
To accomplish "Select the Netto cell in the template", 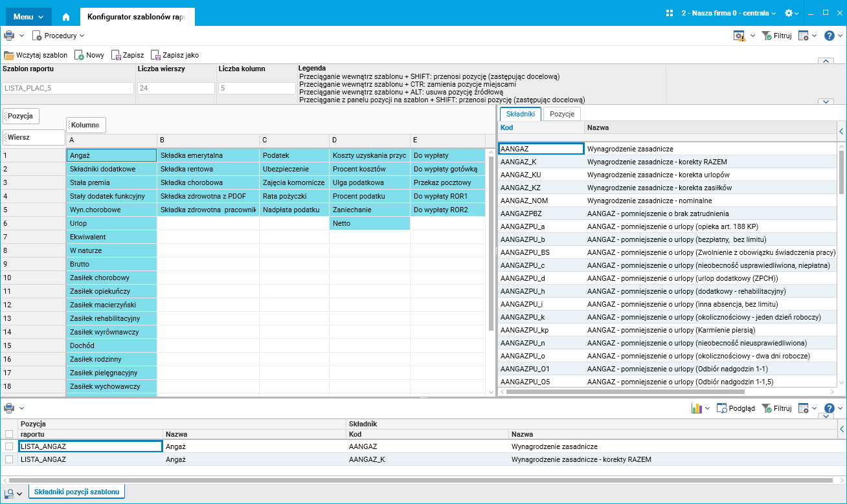I will click(369, 223).
